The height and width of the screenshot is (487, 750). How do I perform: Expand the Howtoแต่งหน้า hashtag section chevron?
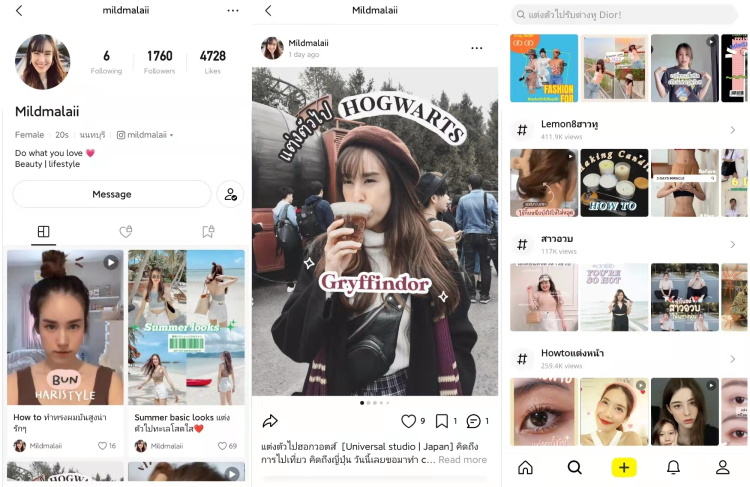click(732, 359)
